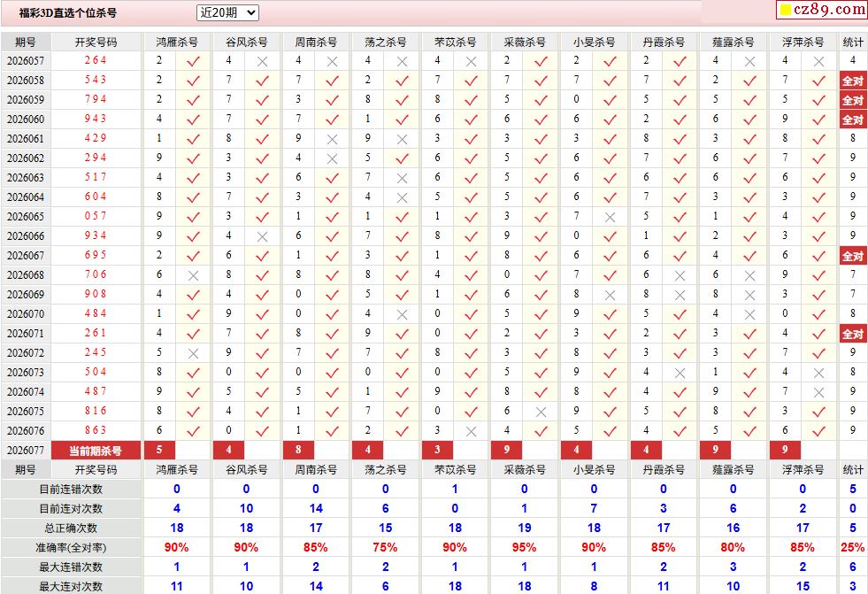The height and width of the screenshot is (594, 868).
Task: Click X mark for 鸿雁杀号 in row 2026072
Action: coord(193,353)
